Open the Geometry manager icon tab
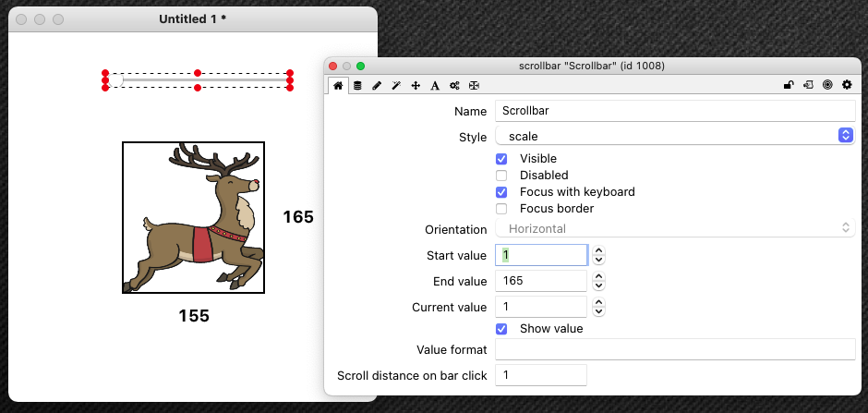The width and height of the screenshot is (868, 413). (x=474, y=85)
